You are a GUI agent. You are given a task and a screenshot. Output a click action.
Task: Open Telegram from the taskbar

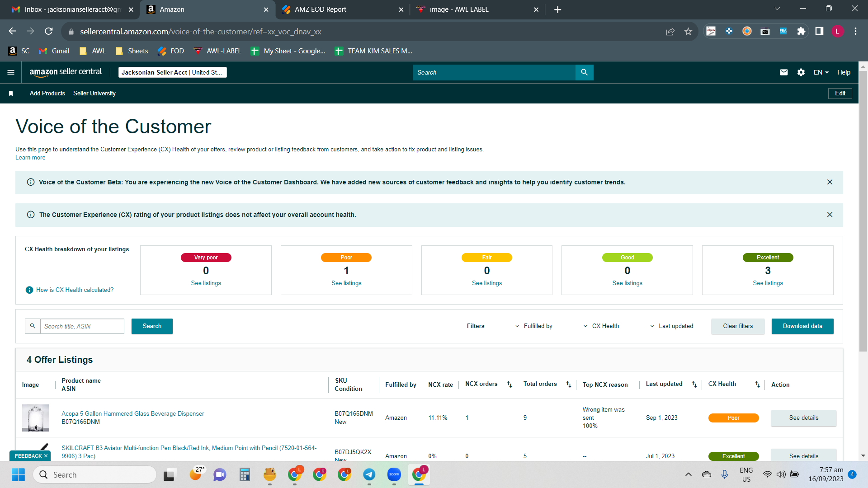369,474
